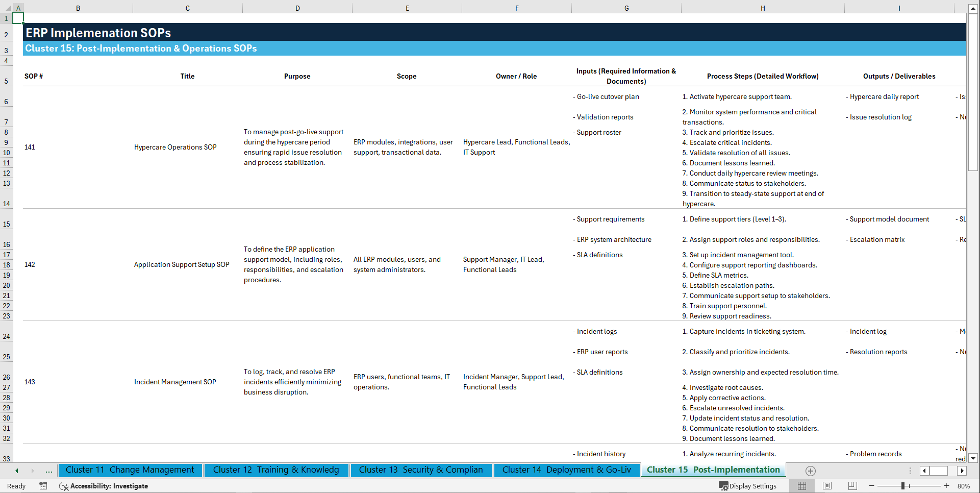Image resolution: width=980 pixels, height=493 pixels.
Task: Open the Cluster 13 Security & Complian sheet
Action: click(421, 470)
